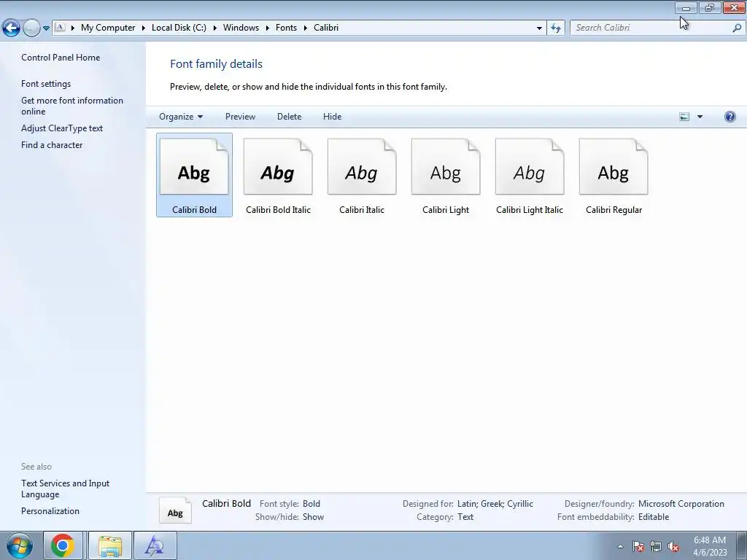Click the Font style value Bold

coord(311,504)
